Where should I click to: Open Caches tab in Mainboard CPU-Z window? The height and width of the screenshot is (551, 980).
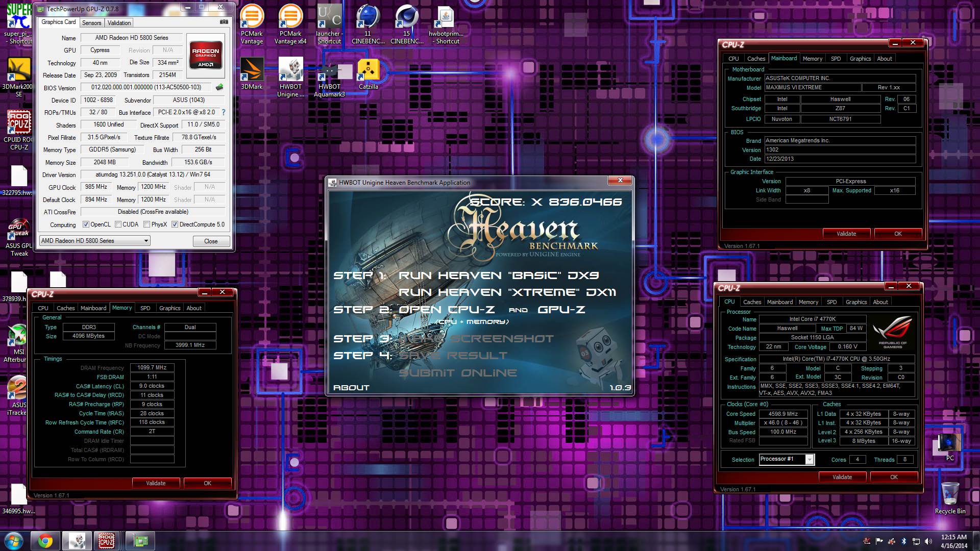coord(756,59)
